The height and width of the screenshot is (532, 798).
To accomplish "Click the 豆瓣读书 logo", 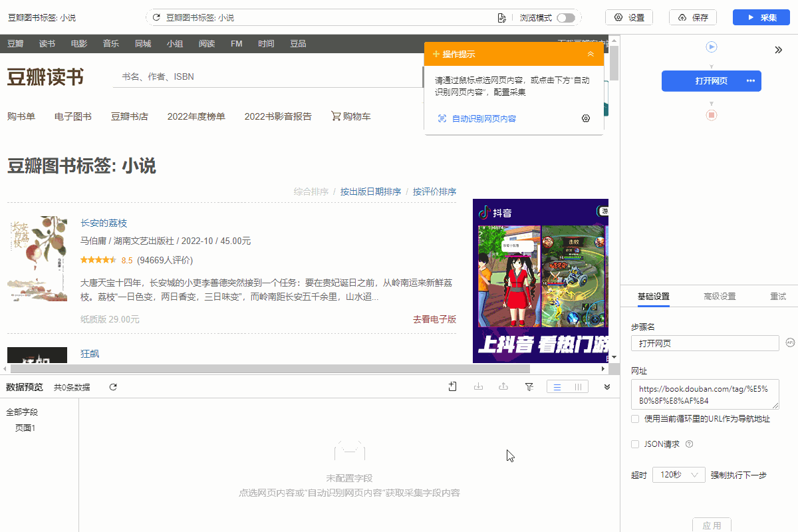I will coord(45,77).
